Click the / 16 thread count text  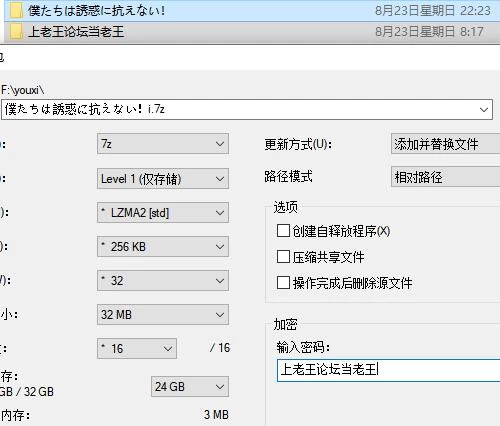tap(220, 348)
